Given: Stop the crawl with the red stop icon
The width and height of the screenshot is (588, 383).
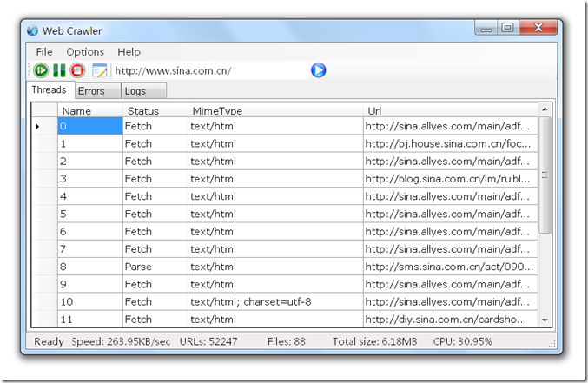Looking at the screenshot, I should click(x=77, y=70).
